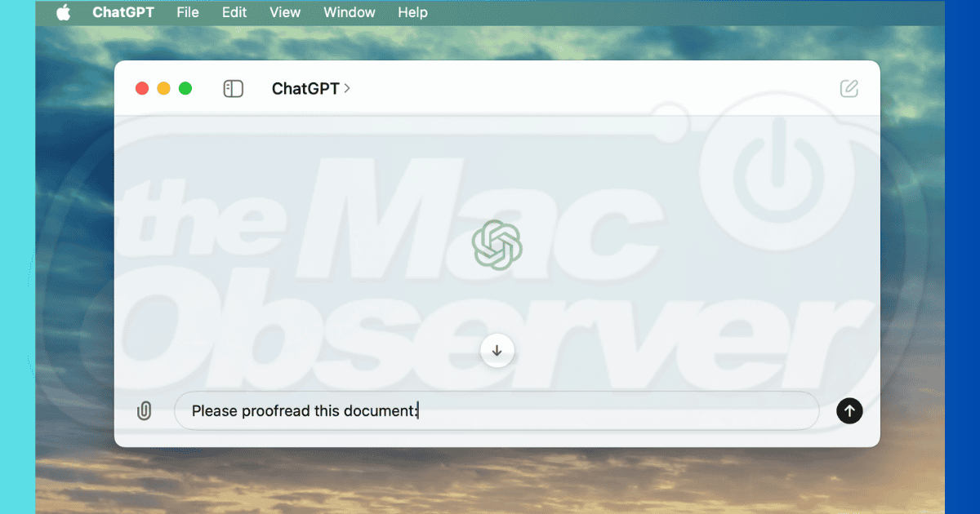Click the paperclip attach file icon
The width and height of the screenshot is (980, 514).
(145, 411)
